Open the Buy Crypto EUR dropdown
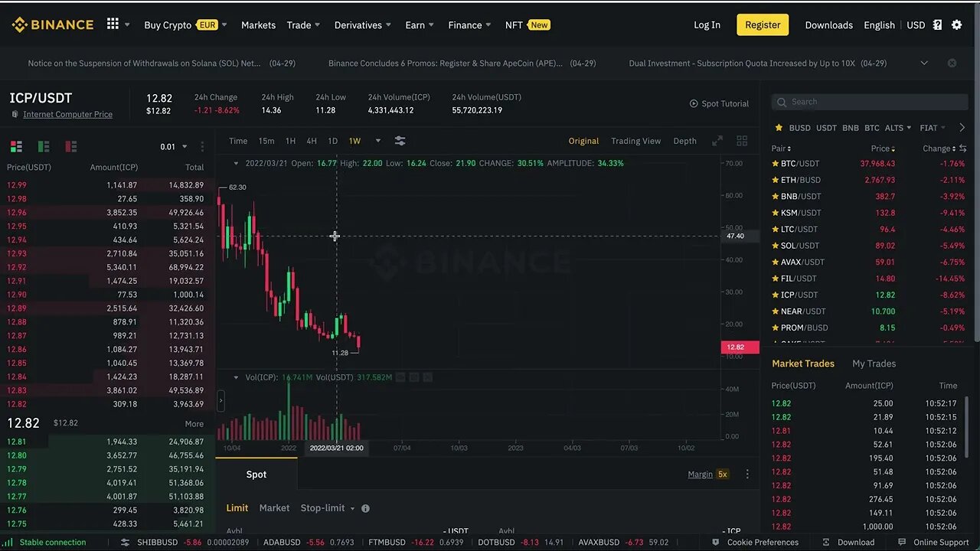980x551 pixels. click(185, 24)
